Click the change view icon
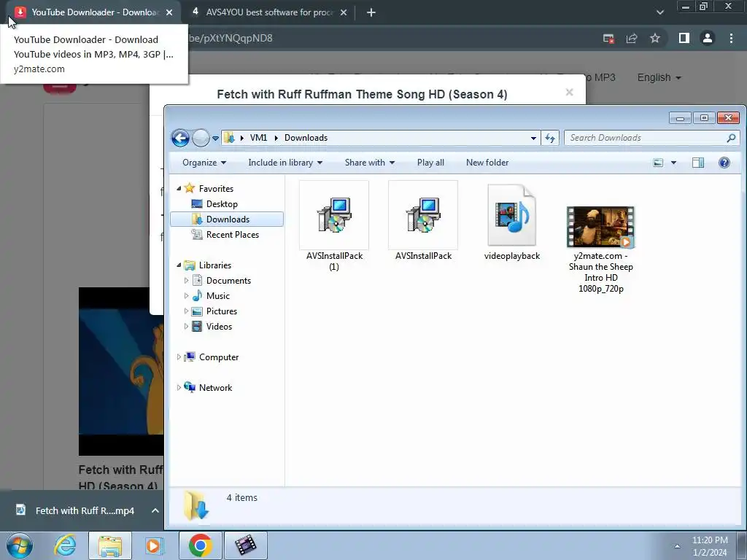This screenshot has width=747, height=560. click(x=658, y=163)
